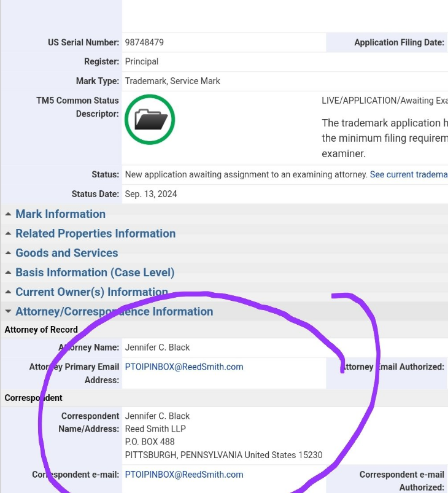Click the arrow icon beside Related Properties Information
The width and height of the screenshot is (448, 493).
coord(8,234)
